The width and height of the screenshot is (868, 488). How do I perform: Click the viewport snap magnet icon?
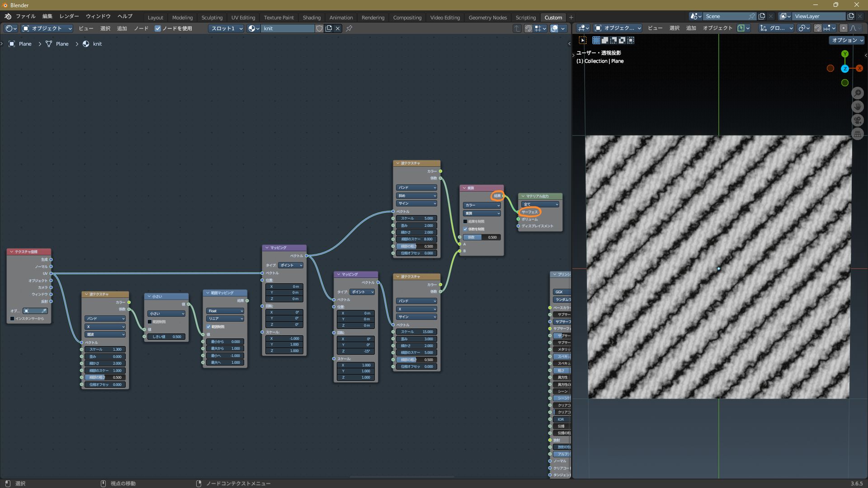coord(818,28)
